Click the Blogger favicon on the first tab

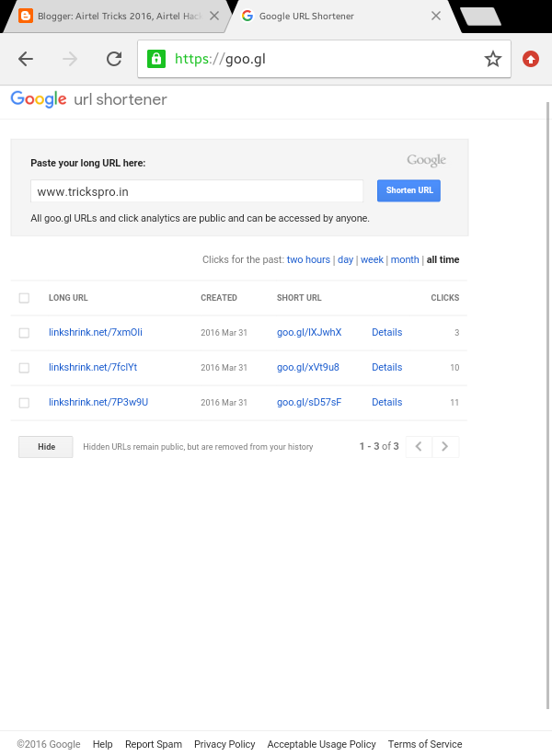[x=26, y=16]
